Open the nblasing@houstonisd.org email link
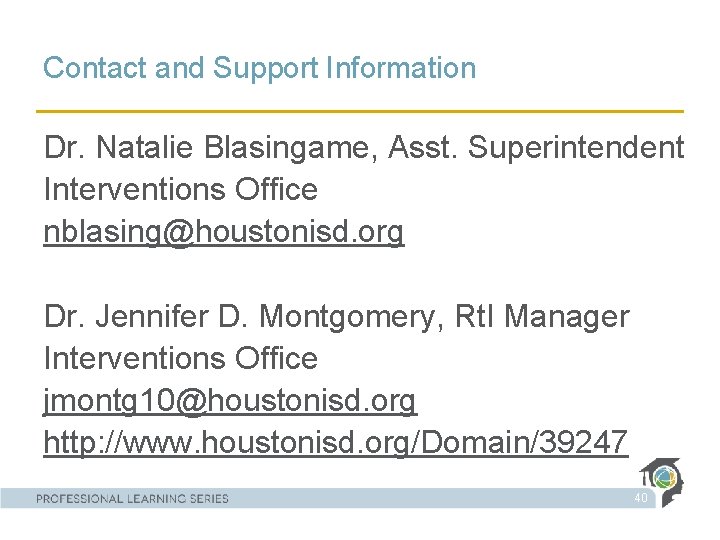The width and height of the screenshot is (720, 540). click(224, 231)
